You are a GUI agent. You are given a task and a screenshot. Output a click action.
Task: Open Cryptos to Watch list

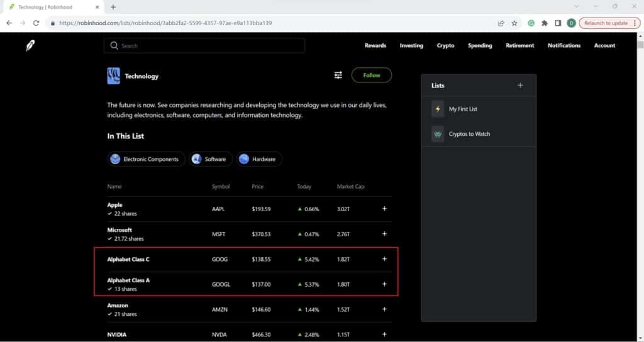coord(479,134)
